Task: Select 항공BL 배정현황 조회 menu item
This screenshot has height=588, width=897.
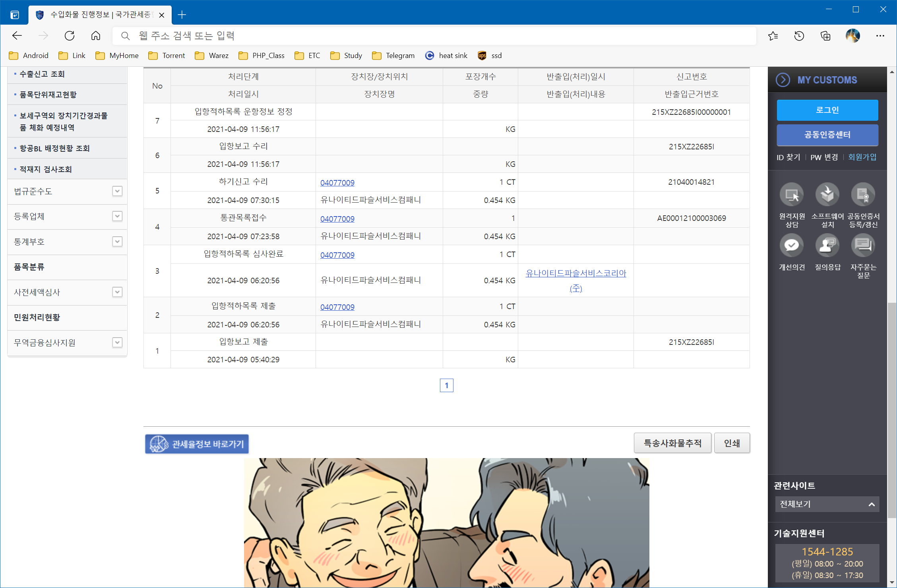Action: click(x=54, y=148)
